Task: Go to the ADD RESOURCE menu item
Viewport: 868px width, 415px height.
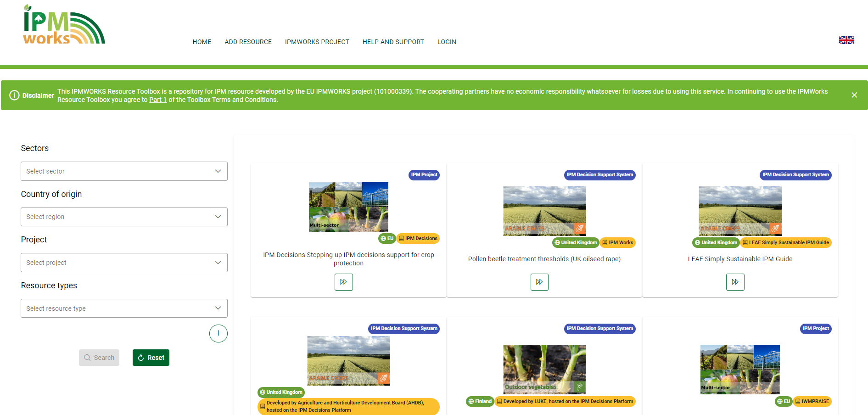Action: [x=248, y=42]
